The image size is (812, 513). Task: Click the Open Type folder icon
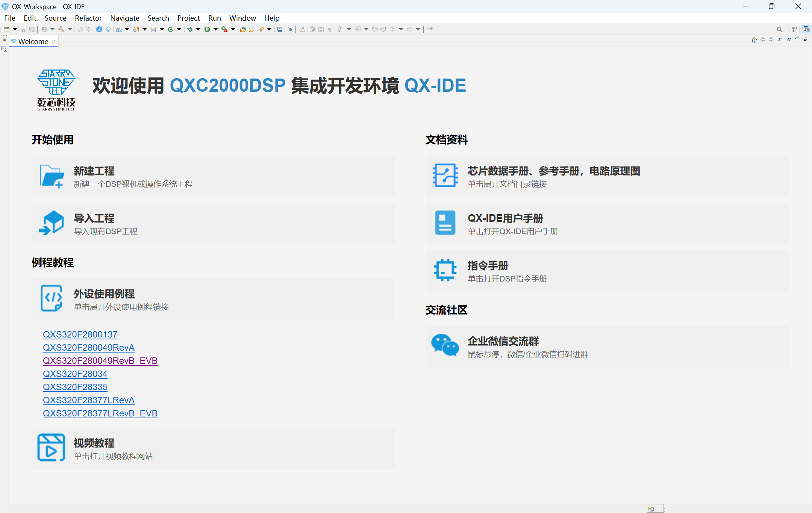click(243, 29)
